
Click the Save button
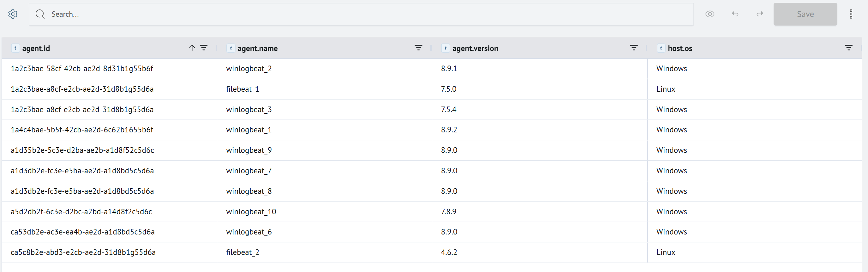pyautogui.click(x=805, y=14)
